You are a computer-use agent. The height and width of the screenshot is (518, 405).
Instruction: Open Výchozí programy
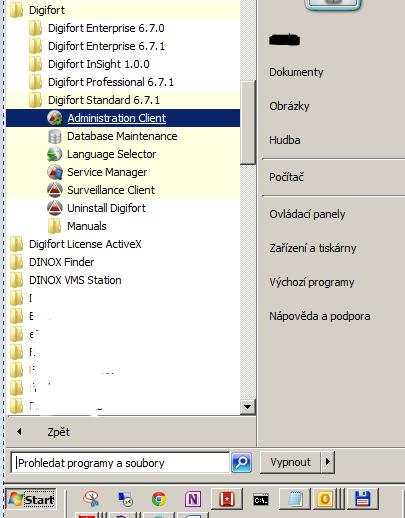click(x=312, y=282)
